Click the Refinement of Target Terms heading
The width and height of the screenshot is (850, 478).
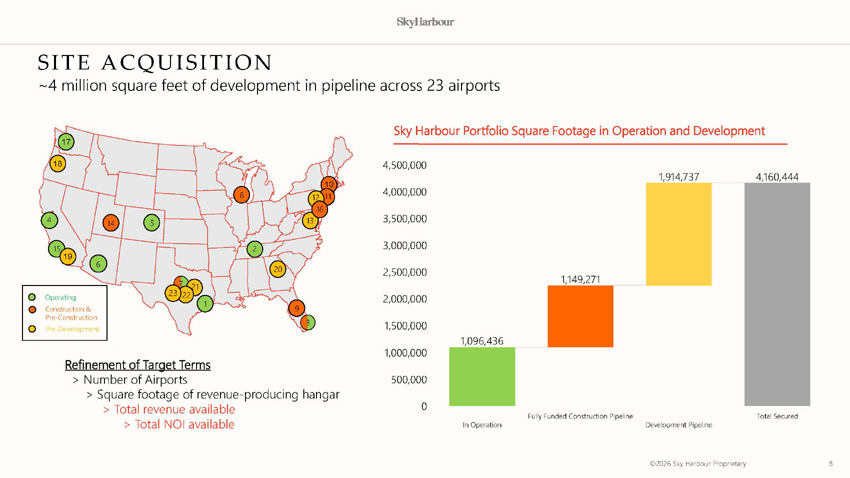pos(137,364)
